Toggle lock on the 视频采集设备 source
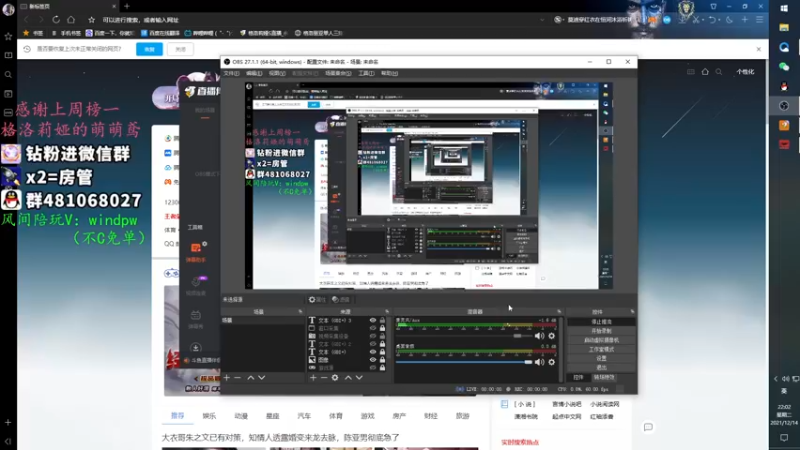This screenshot has height=450, width=800. tap(382, 336)
